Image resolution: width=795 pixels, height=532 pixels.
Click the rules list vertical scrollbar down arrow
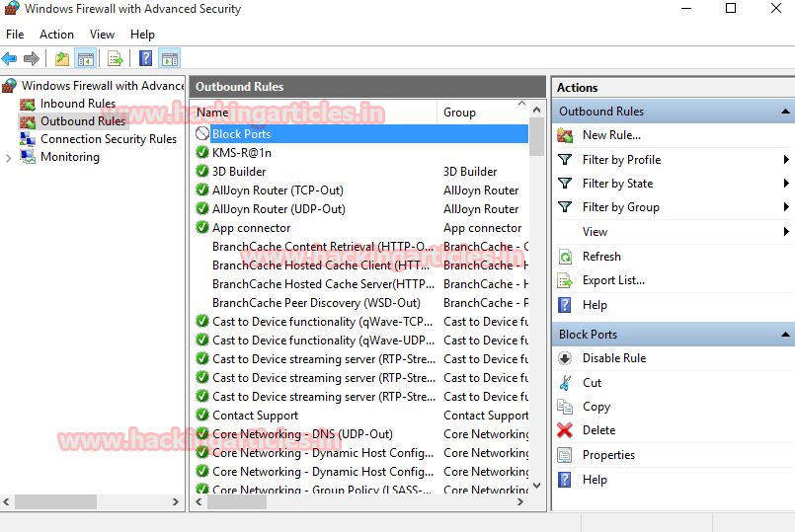pos(537,486)
